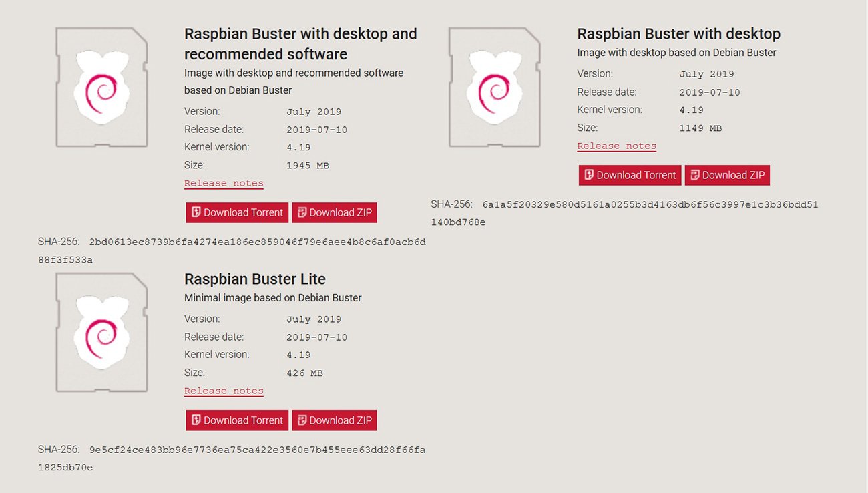The height and width of the screenshot is (493, 868).
Task: Click the description Minimal image based on Debian Buster
Action: pyautogui.click(x=273, y=297)
